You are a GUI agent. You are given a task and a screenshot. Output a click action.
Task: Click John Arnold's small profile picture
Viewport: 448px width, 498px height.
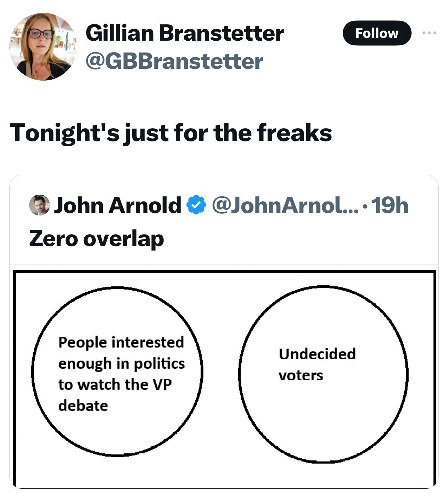click(39, 205)
